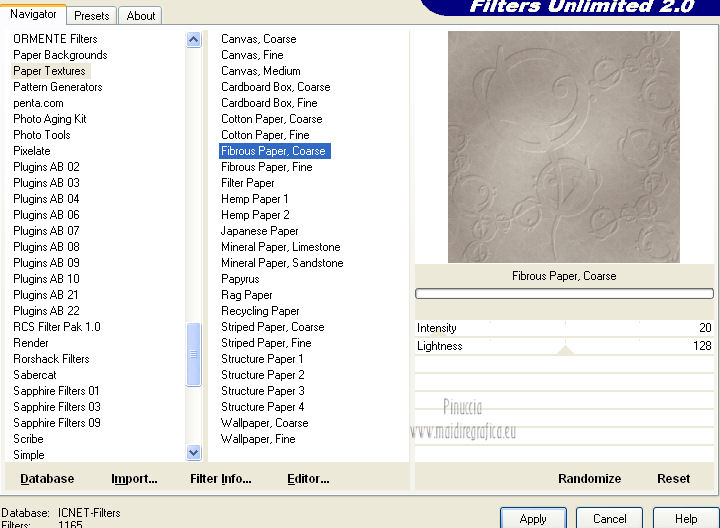Image resolution: width=720 pixels, height=528 pixels.
Task: Select Photo Tools category
Action: pos(42,135)
